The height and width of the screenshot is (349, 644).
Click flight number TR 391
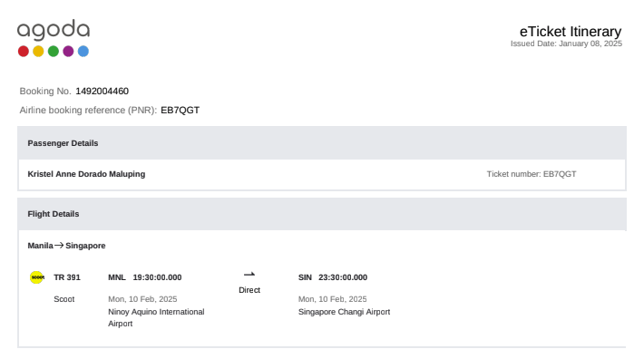(67, 277)
